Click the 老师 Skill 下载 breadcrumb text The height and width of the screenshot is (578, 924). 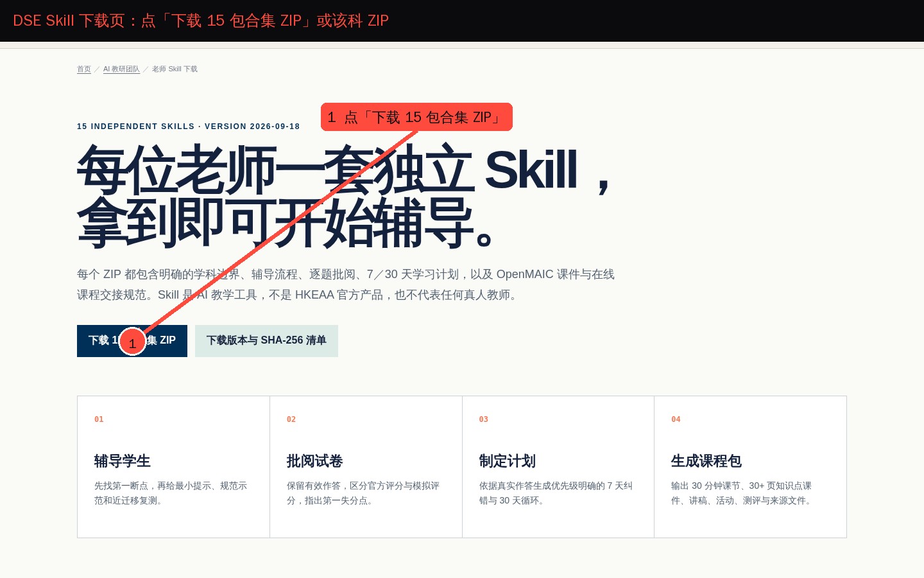(175, 69)
